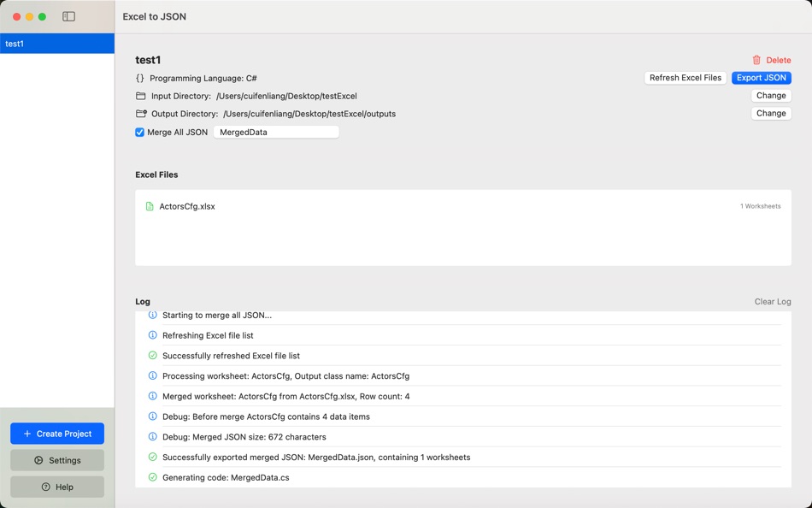Click the Export JSON button
The height and width of the screenshot is (508, 812).
[x=761, y=77]
